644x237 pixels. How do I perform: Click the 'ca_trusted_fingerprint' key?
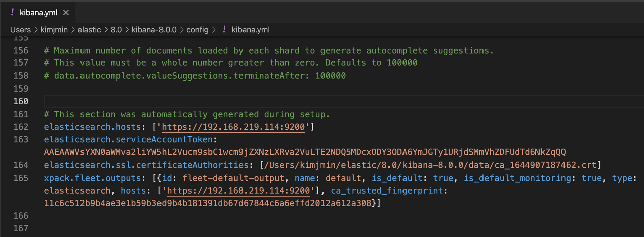[386, 190]
